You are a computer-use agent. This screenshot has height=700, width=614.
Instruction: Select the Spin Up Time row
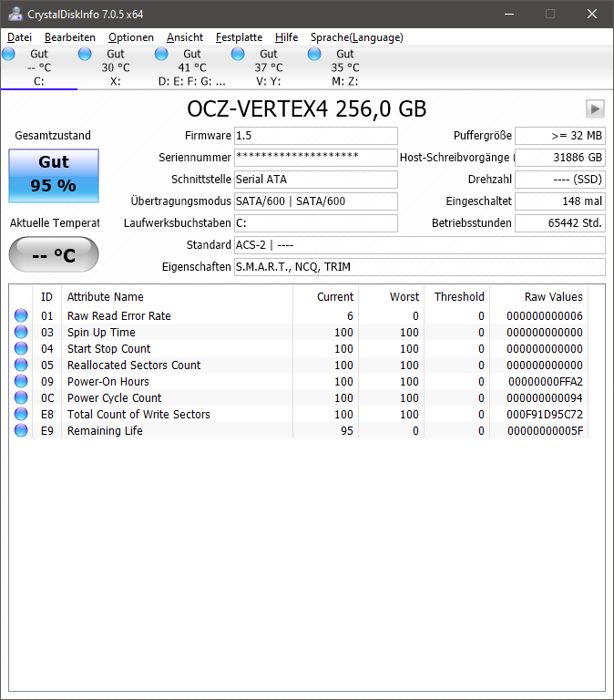point(299,332)
